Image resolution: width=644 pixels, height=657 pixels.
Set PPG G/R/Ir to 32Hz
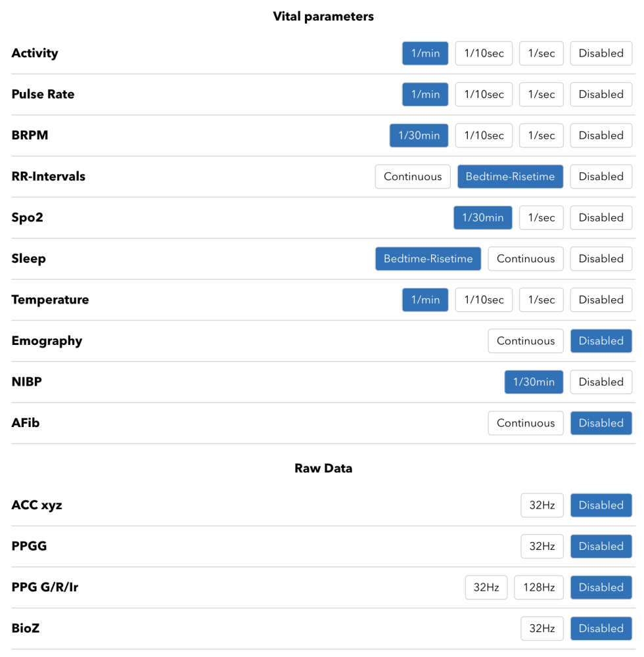click(486, 587)
